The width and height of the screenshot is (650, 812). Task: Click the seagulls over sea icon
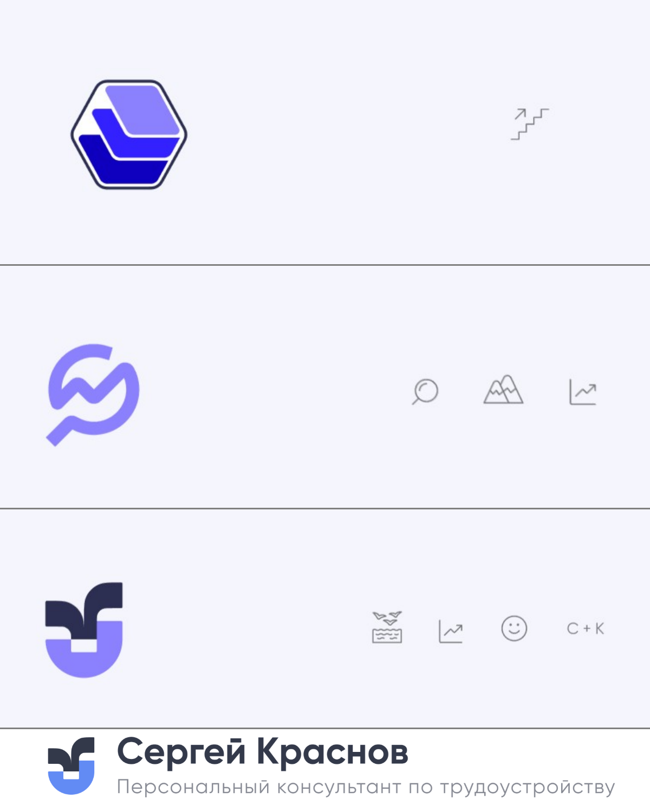coord(387,627)
